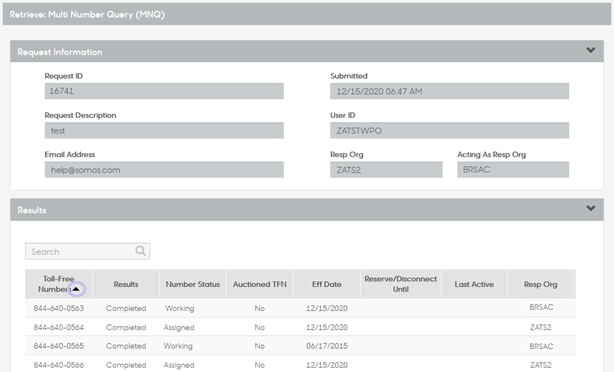Sort by Reserve/Disconnect Until column header
This screenshot has width=614, height=372.
pyautogui.click(x=401, y=284)
